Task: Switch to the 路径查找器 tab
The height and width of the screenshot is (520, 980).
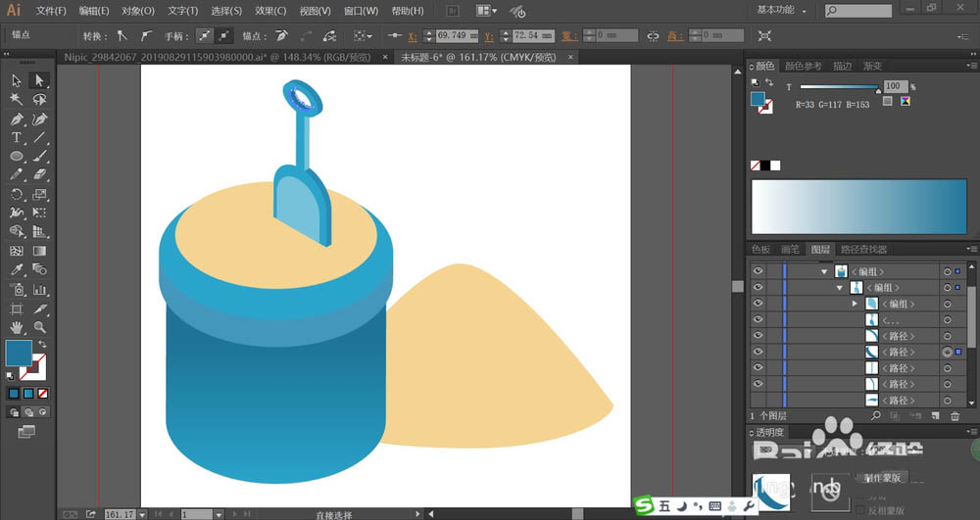Action: [863, 249]
